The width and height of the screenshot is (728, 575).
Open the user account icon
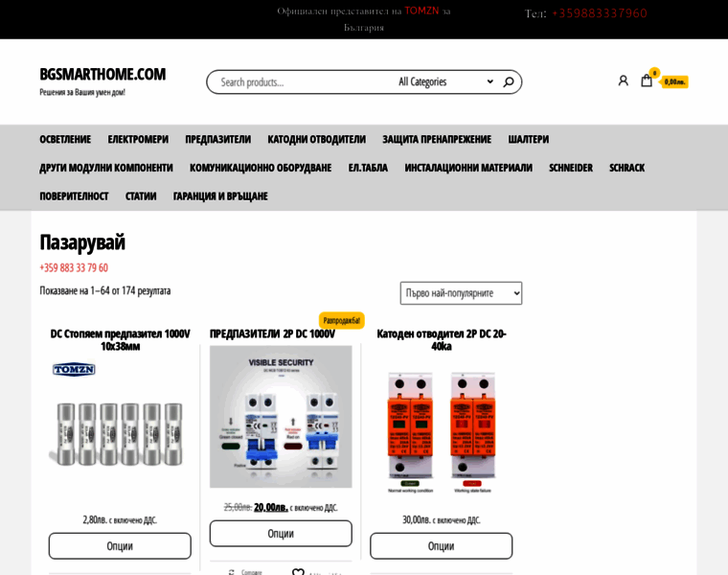(623, 80)
